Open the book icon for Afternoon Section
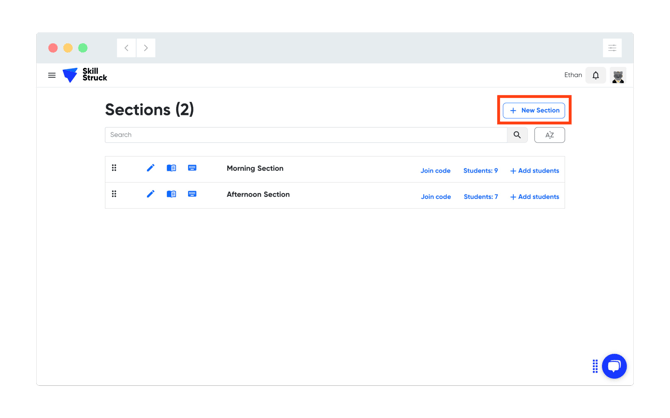670x418 pixels. pos(171,194)
